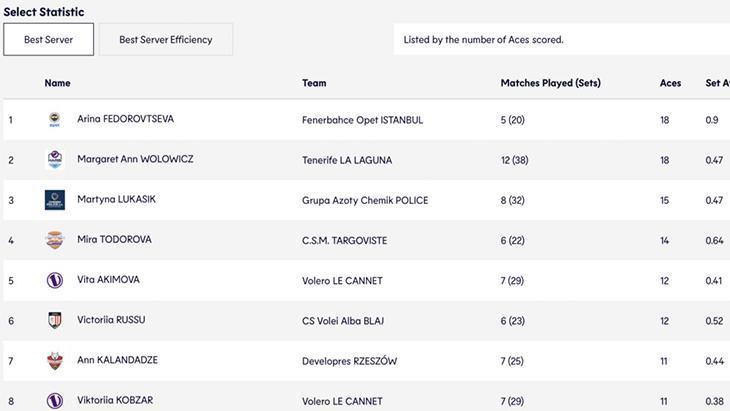This screenshot has height=411, width=730.
Task: Open Martyna LUKASIK player link
Action: [116, 199]
